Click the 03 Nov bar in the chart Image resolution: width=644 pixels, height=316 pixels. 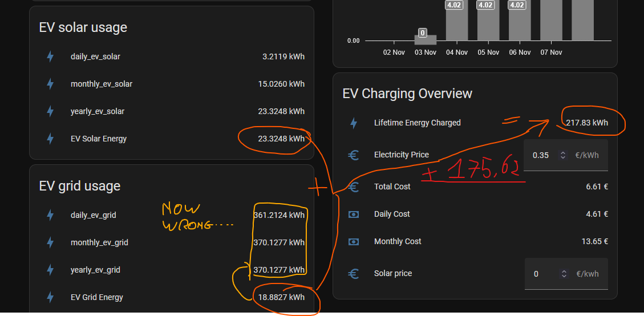click(x=425, y=40)
